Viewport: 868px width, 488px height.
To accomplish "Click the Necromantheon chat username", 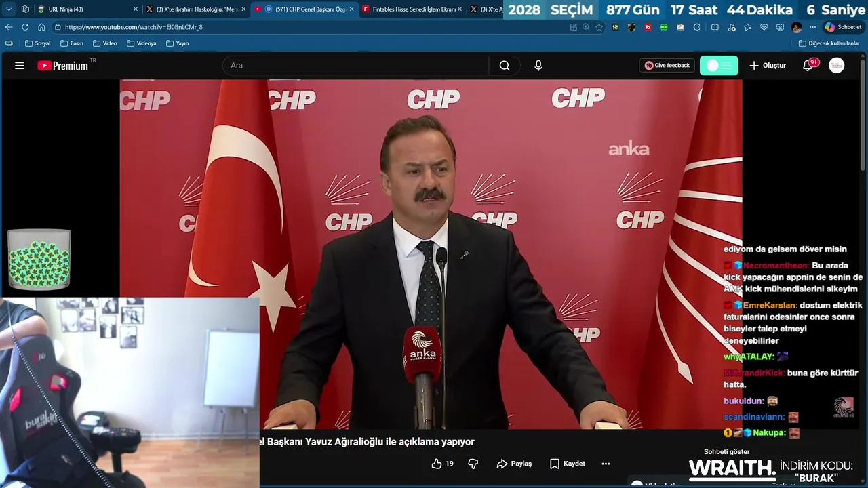I will tap(776, 266).
